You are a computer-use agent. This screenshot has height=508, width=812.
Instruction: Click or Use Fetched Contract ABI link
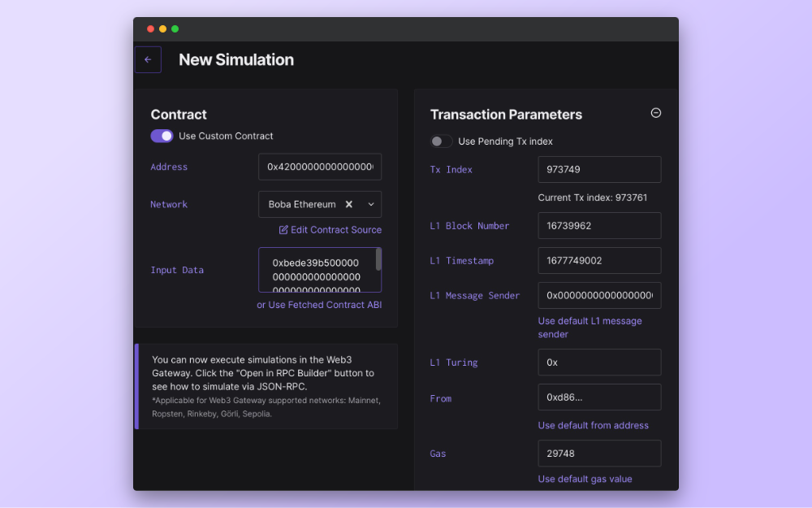(x=319, y=305)
